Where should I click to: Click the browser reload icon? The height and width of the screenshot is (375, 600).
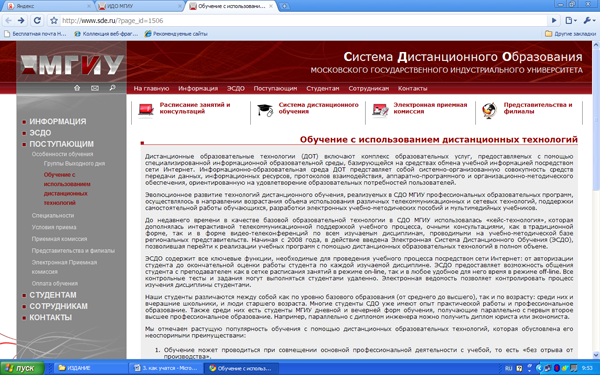pyautogui.click(x=37, y=21)
